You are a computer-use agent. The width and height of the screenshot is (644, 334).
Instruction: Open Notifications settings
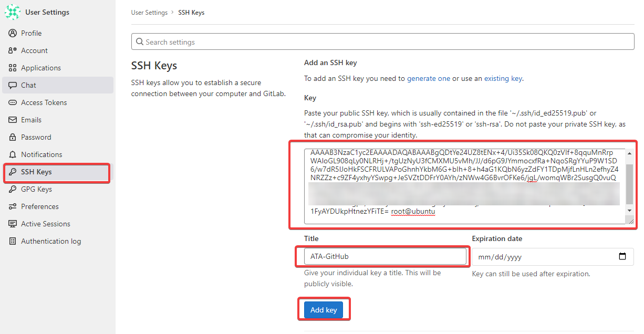pos(58,154)
